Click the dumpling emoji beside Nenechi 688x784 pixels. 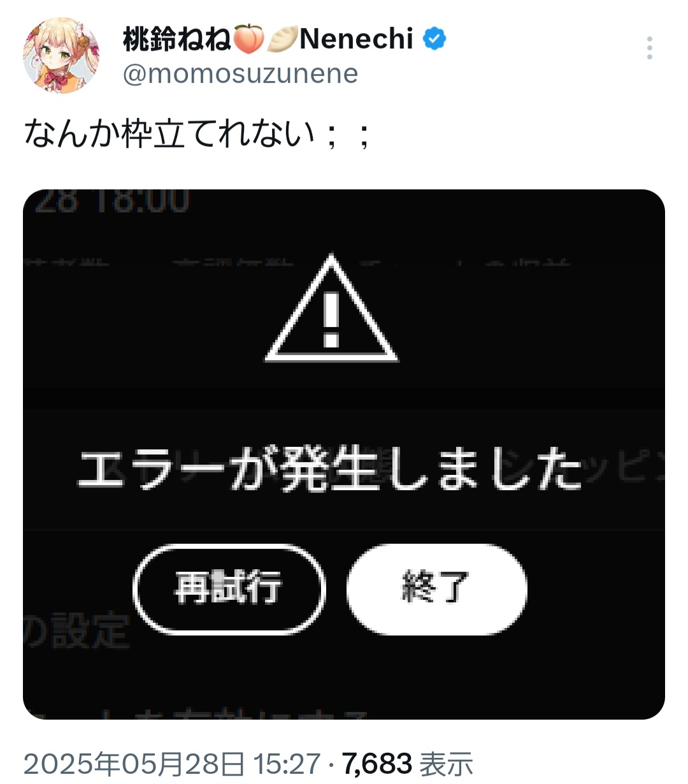coord(282,39)
